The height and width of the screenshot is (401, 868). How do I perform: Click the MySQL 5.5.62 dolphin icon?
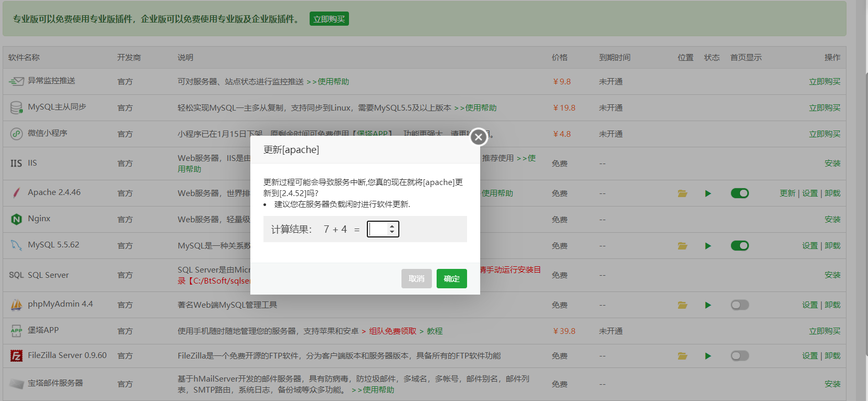[17, 245]
